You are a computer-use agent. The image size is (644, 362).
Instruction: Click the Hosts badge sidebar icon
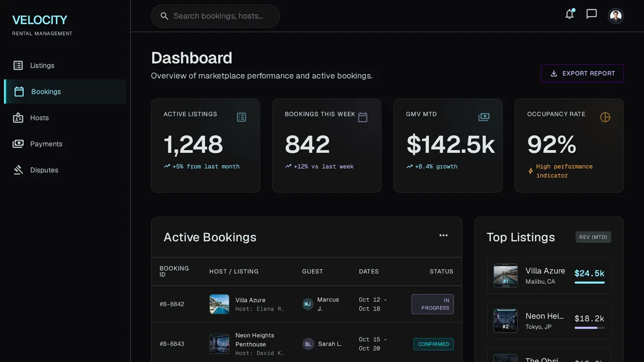tap(18, 118)
